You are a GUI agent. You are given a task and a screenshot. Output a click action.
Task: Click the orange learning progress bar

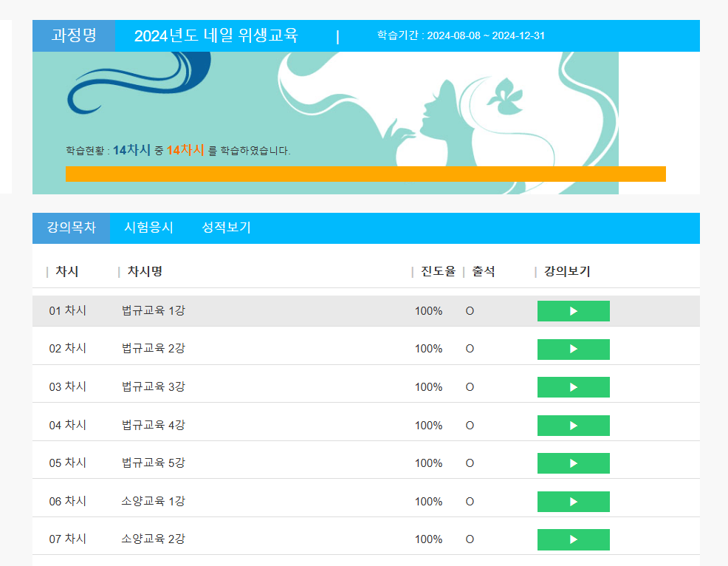365,173
